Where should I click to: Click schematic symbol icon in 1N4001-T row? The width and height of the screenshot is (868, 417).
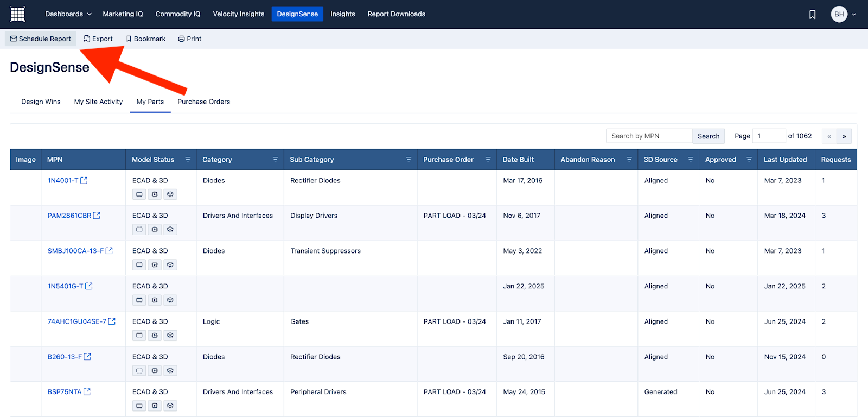[x=139, y=194]
